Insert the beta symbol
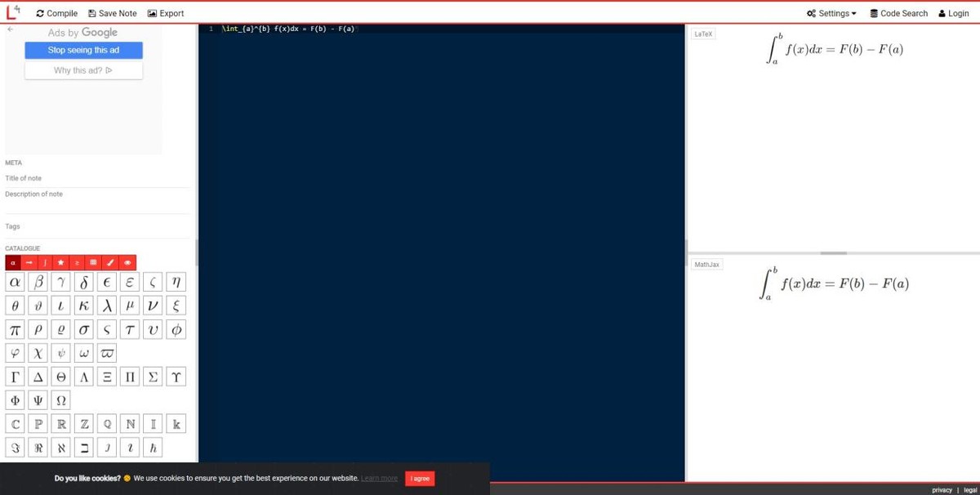The height and width of the screenshot is (495, 980). pyautogui.click(x=38, y=283)
